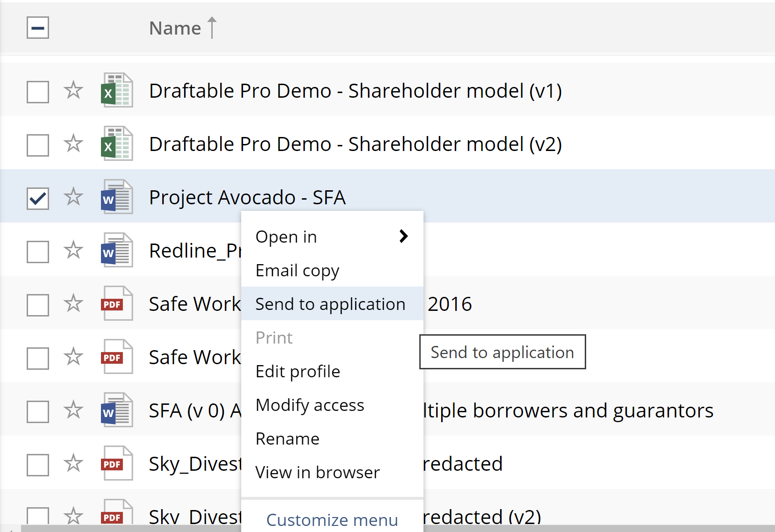775x532 pixels.
Task: Star the second Safe Work PDF
Action: (x=73, y=357)
